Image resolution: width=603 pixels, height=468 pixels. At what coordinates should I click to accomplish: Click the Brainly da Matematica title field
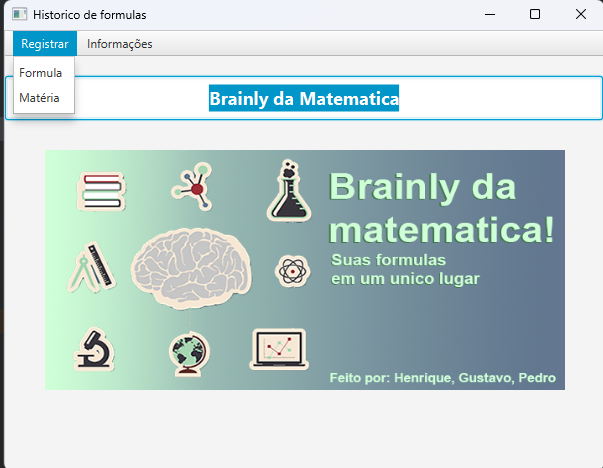click(x=304, y=98)
